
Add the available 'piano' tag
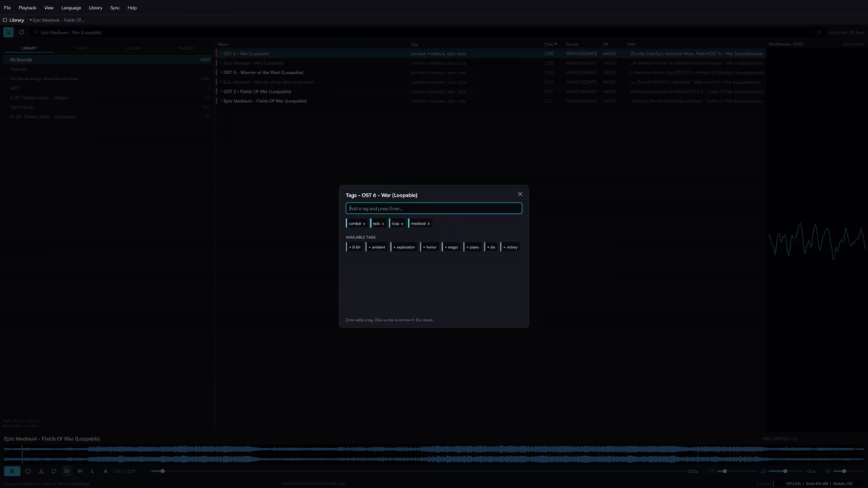472,247
